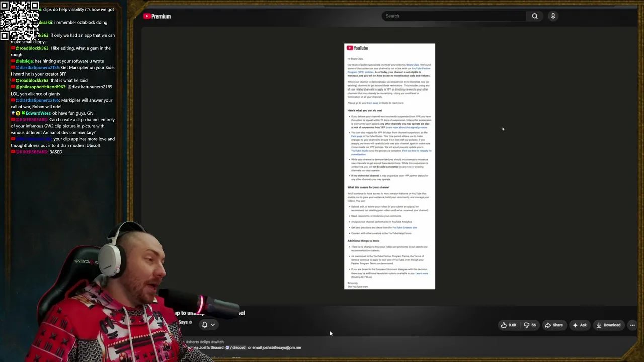Click the #shorts #clips #twitch hashtags
The height and width of the screenshot is (362, 644).
(205, 342)
